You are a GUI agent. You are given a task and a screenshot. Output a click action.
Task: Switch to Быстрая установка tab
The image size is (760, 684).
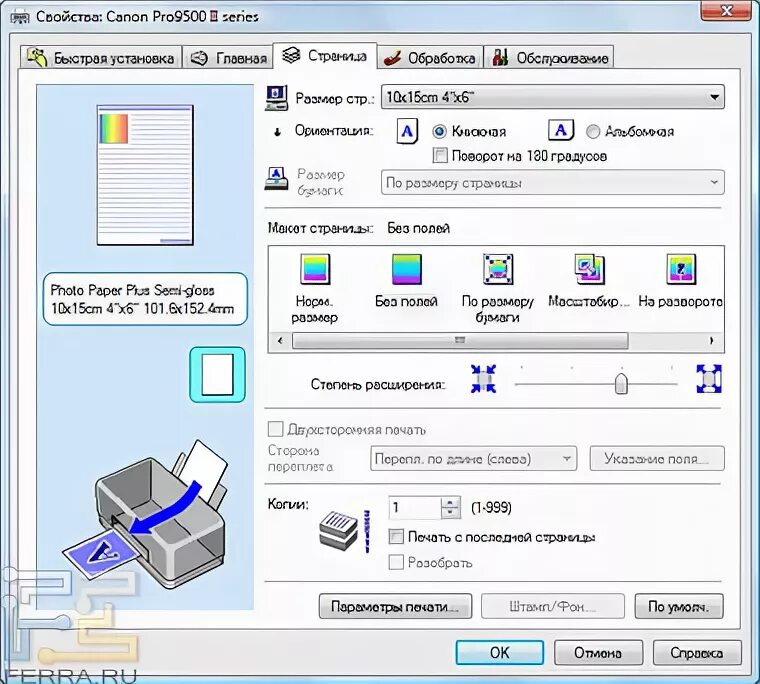101,58
